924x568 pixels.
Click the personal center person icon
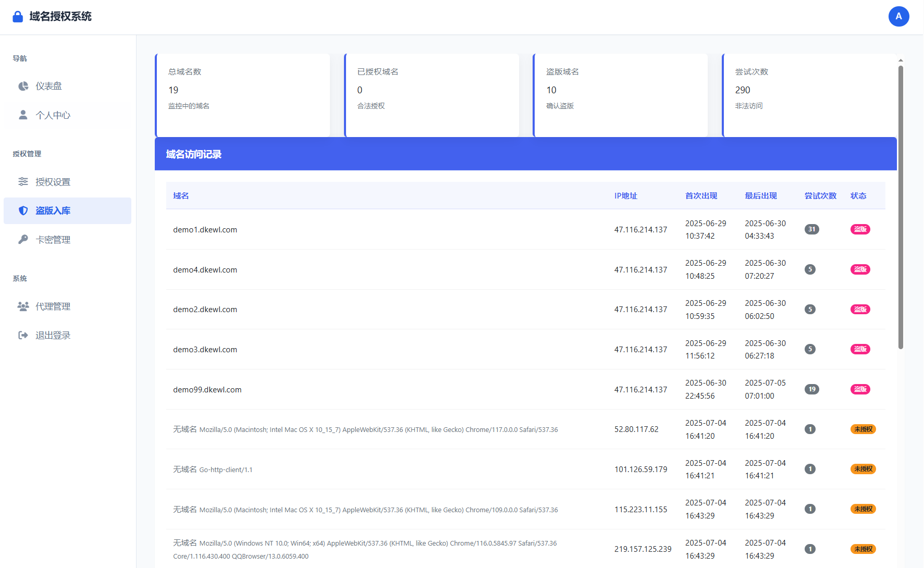[23, 115]
